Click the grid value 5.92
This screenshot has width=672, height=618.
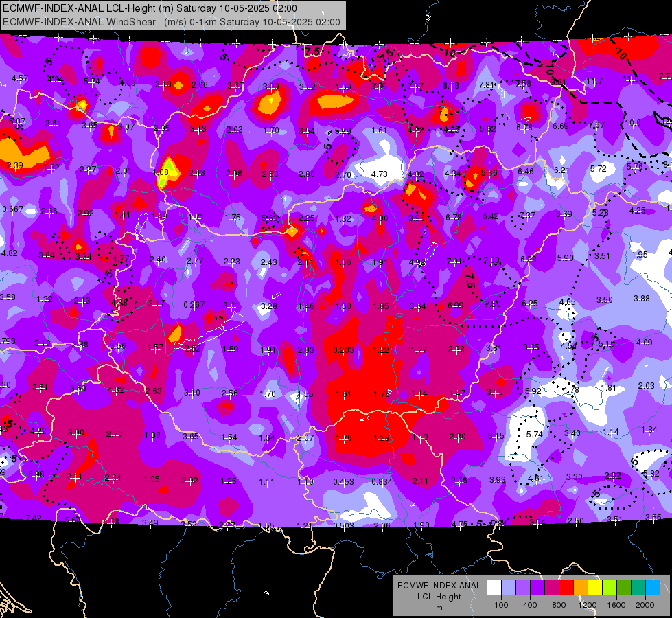coord(533,391)
